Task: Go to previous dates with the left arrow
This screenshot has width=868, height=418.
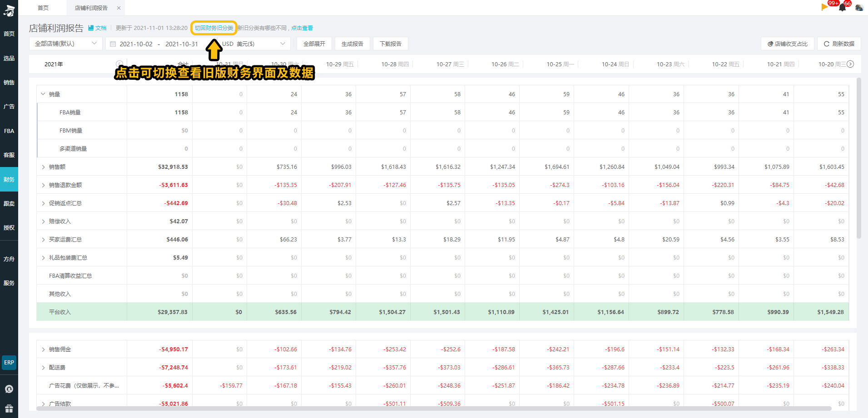Action: coord(119,64)
